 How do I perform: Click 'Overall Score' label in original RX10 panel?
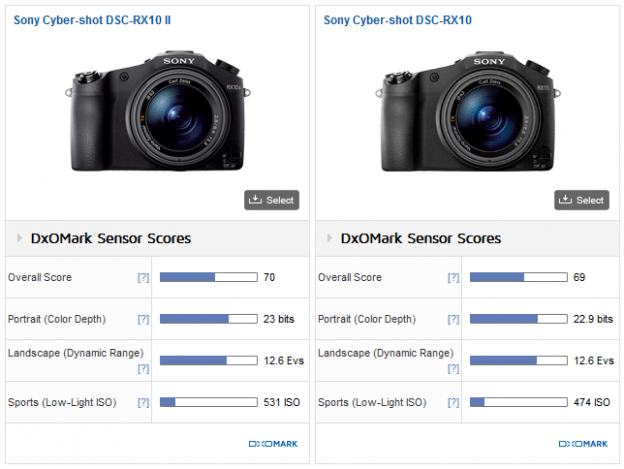point(350,277)
